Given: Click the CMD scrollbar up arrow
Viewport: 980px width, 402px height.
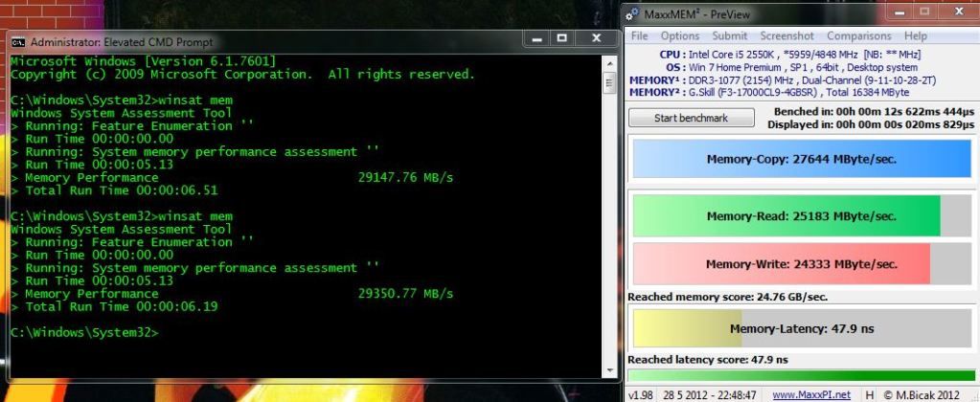Looking at the screenshot, I should 610,60.
